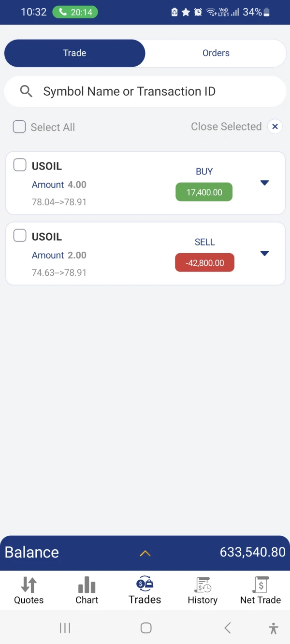The image size is (290, 644).
Task: Tap the search magnifier icon
Action: click(26, 91)
